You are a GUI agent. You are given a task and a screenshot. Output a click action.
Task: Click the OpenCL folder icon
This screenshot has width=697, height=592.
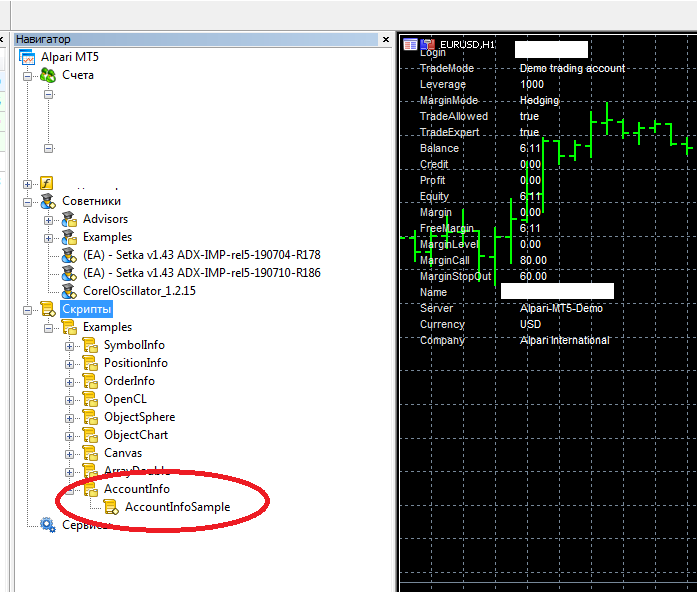[90, 399]
